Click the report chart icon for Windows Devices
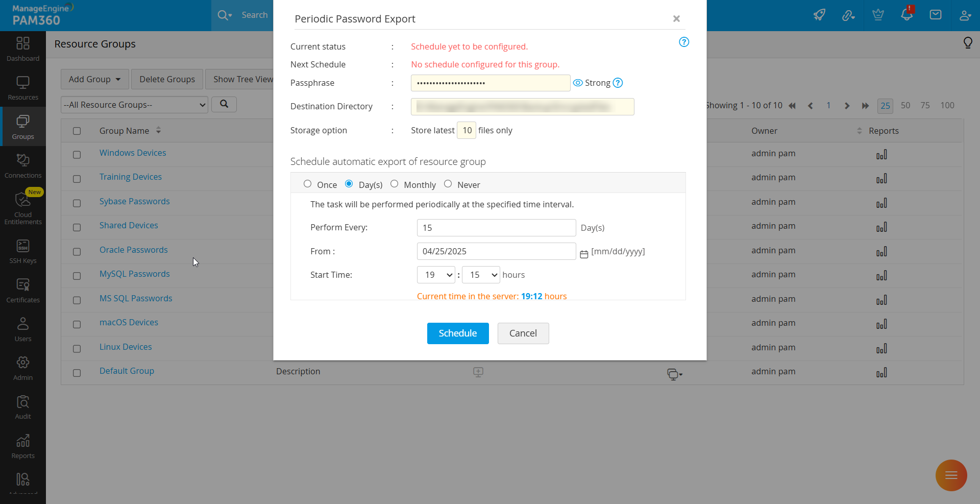This screenshot has width=980, height=504. [882, 154]
